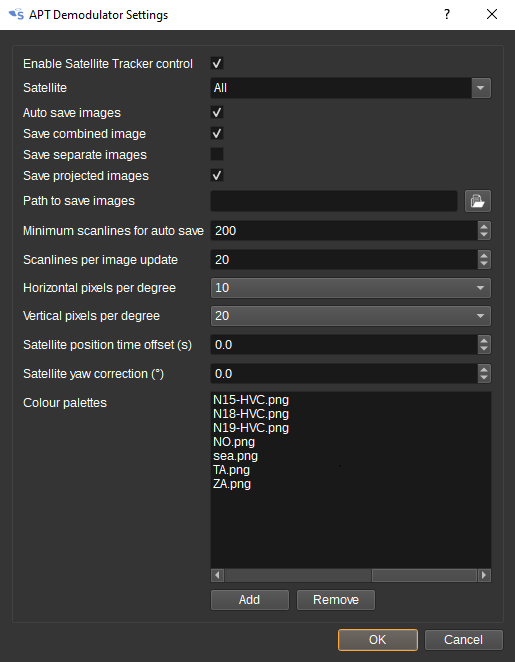Select N15-HVC.png palette

[251, 399]
